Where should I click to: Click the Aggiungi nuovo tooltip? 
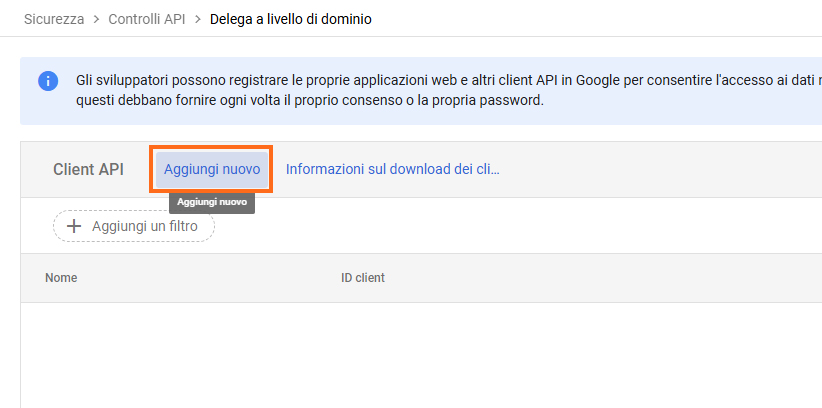[x=212, y=202]
